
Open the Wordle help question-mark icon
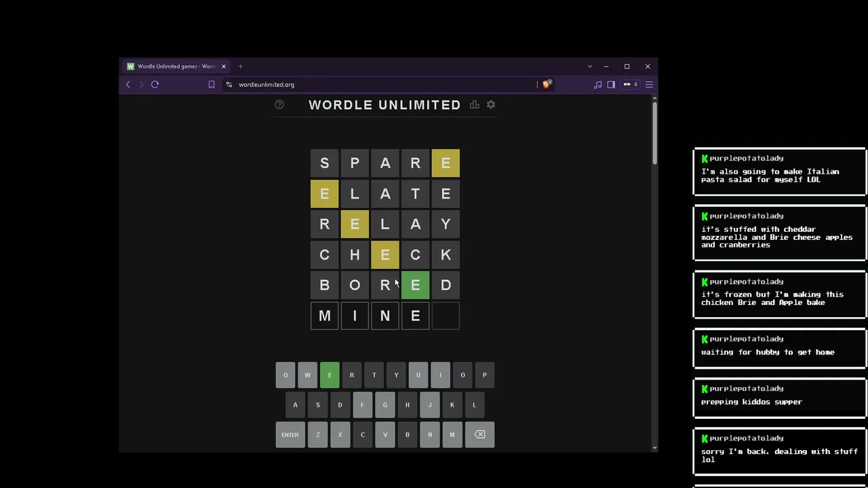tap(279, 104)
